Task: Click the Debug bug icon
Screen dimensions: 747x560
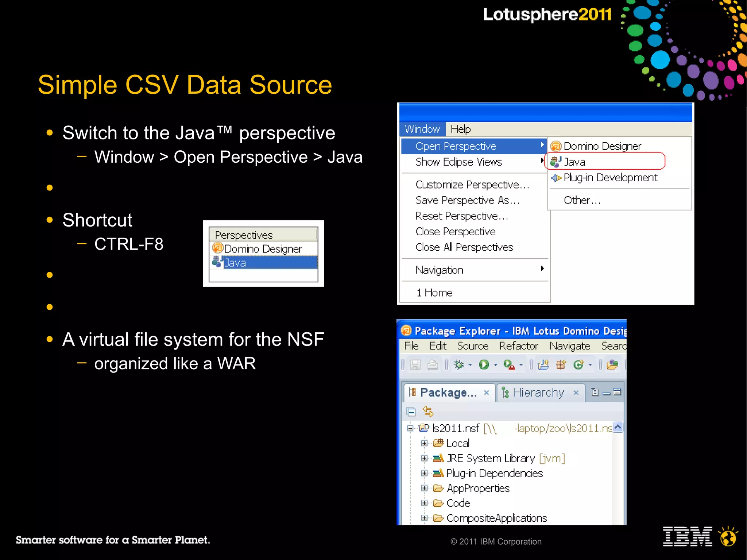Action: [459, 364]
